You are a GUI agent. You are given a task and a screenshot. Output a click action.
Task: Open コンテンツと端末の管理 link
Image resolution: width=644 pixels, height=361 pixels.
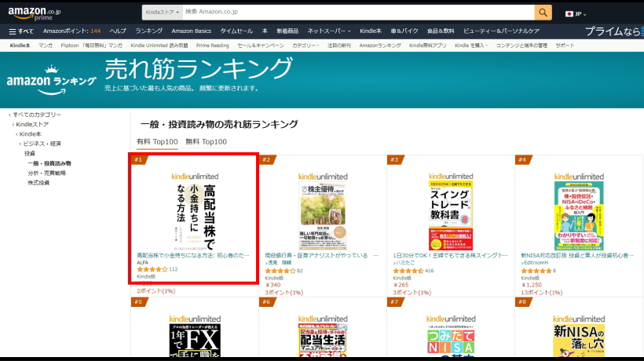click(x=521, y=46)
